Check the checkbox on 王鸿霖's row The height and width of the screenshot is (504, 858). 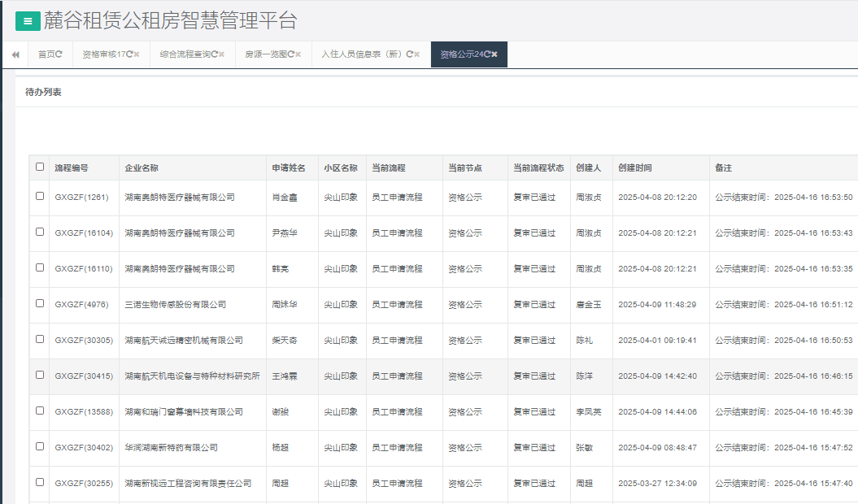click(38, 376)
